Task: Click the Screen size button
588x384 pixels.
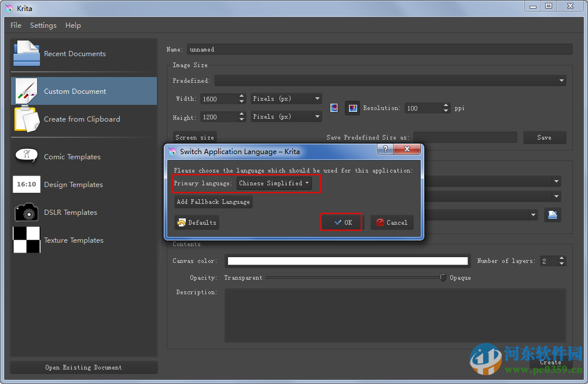Action: [x=194, y=137]
